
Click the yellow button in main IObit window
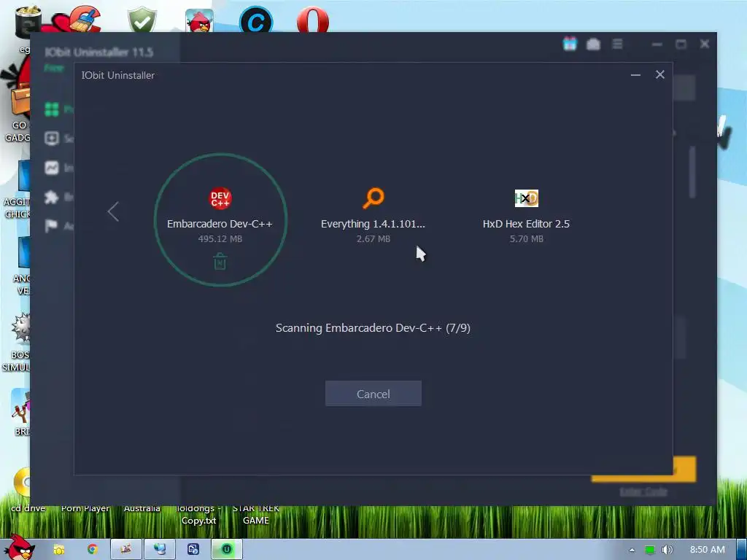tap(684, 469)
